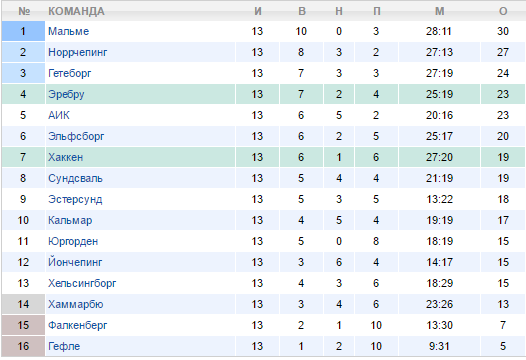Click the Хаммарбю team name
Viewport: 526px width, 360px height.
click(75, 304)
